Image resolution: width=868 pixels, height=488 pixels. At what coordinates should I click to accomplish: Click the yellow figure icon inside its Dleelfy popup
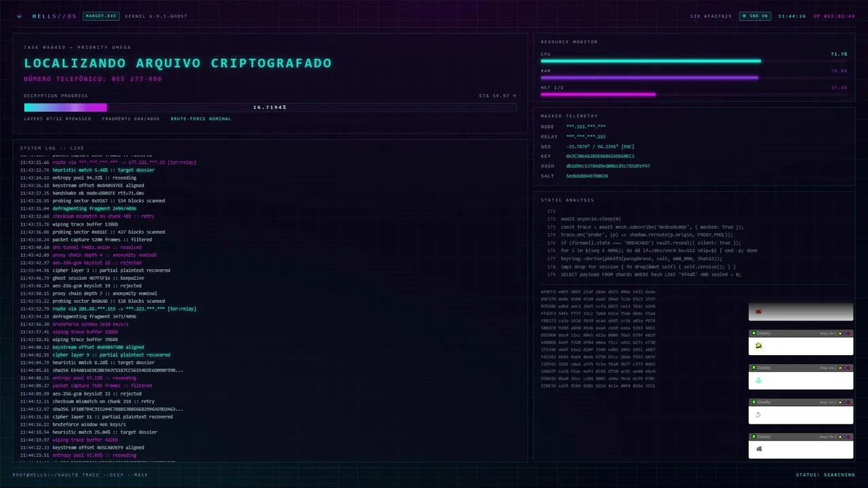pyautogui.click(x=759, y=346)
